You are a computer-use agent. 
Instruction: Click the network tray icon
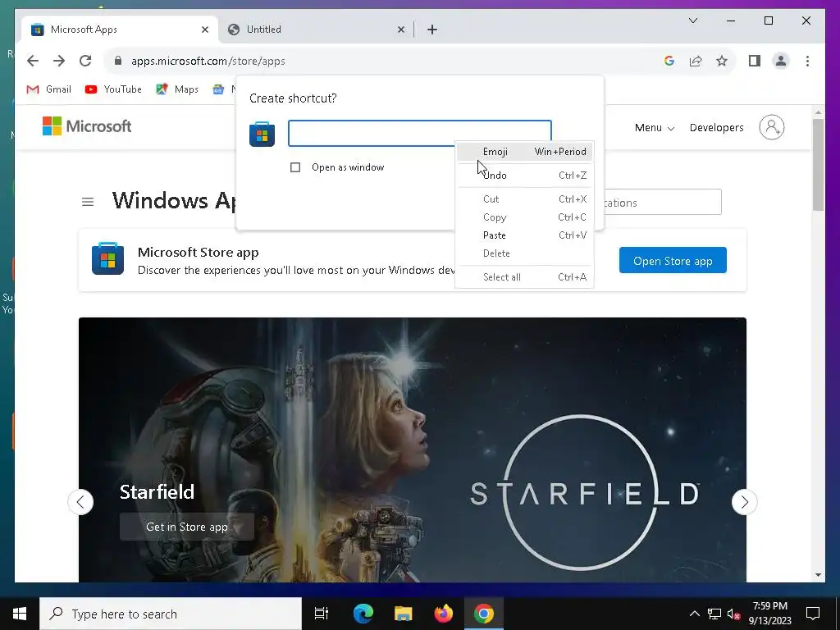714,614
